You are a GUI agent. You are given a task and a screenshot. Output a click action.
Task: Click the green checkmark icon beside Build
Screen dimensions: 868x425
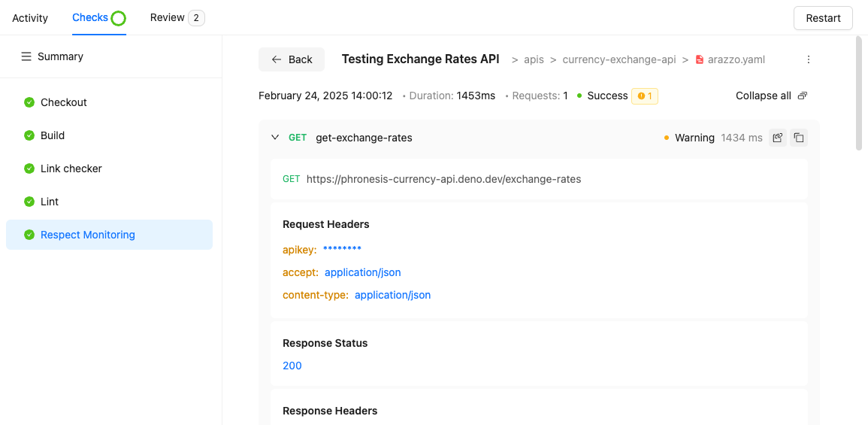(29, 135)
